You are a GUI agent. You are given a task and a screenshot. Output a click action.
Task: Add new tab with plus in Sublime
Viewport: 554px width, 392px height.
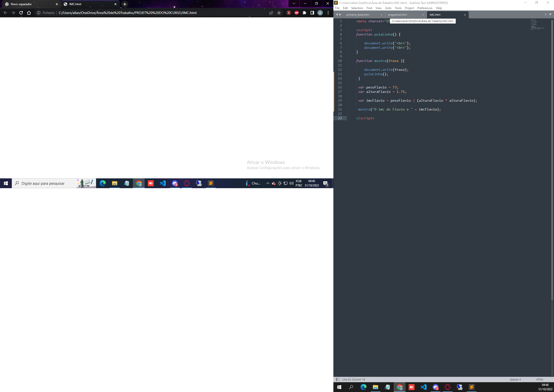point(546,14)
